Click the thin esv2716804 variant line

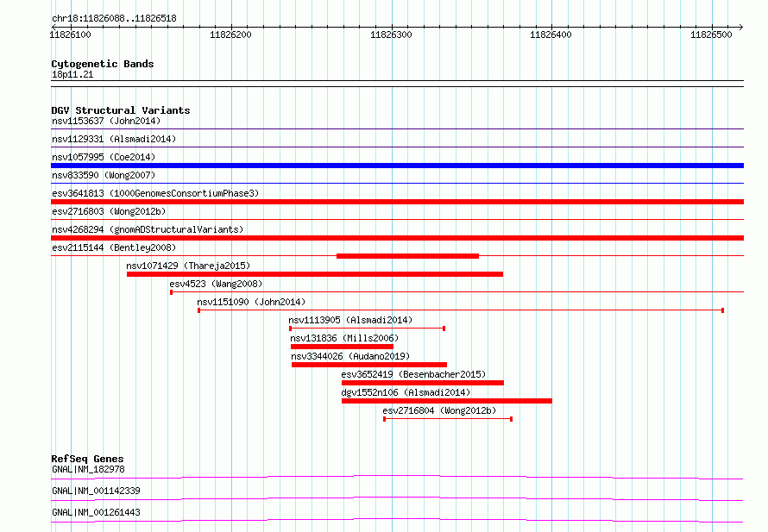click(448, 419)
